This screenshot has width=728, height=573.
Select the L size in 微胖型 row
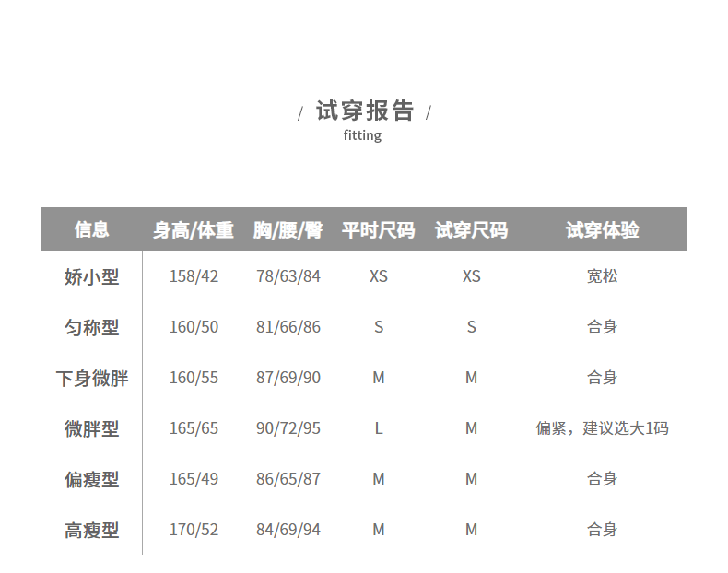[378, 428]
